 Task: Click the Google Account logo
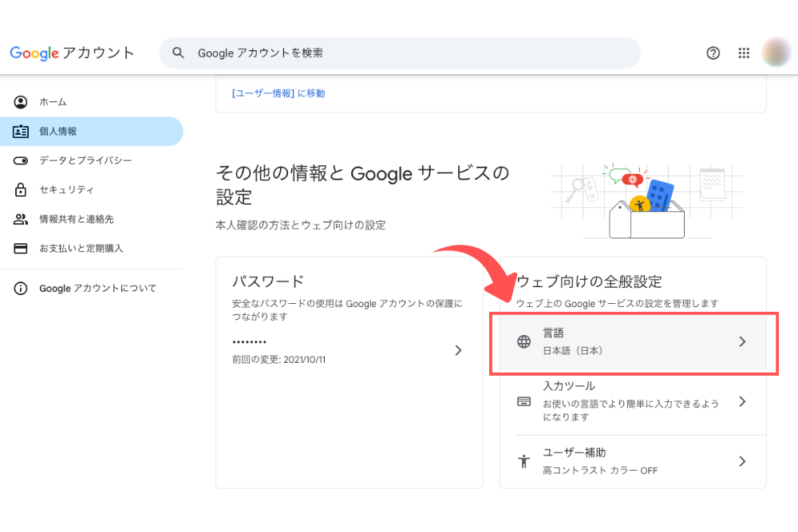point(72,53)
